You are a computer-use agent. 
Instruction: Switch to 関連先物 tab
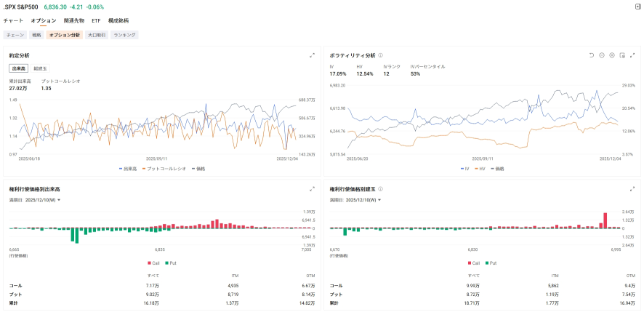tap(74, 20)
